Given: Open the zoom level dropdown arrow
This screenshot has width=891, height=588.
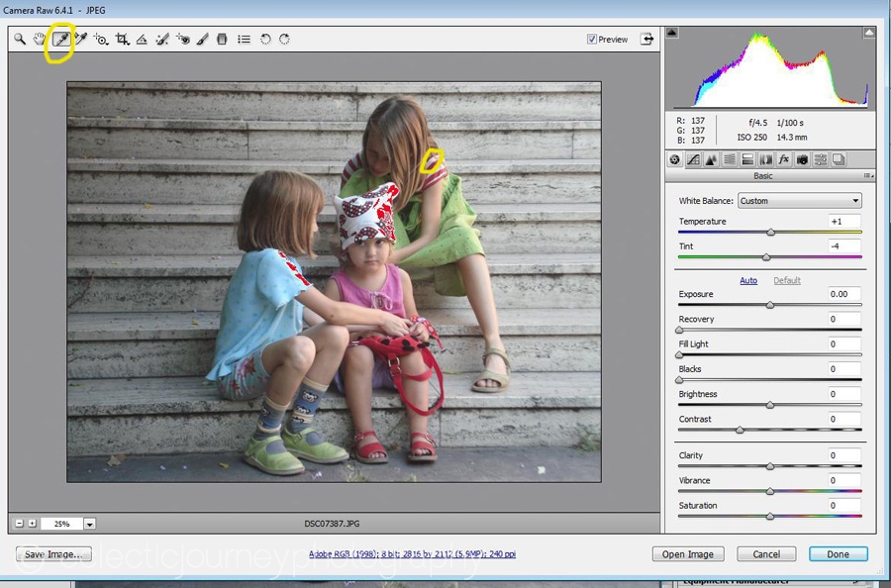Looking at the screenshot, I should click(89, 524).
